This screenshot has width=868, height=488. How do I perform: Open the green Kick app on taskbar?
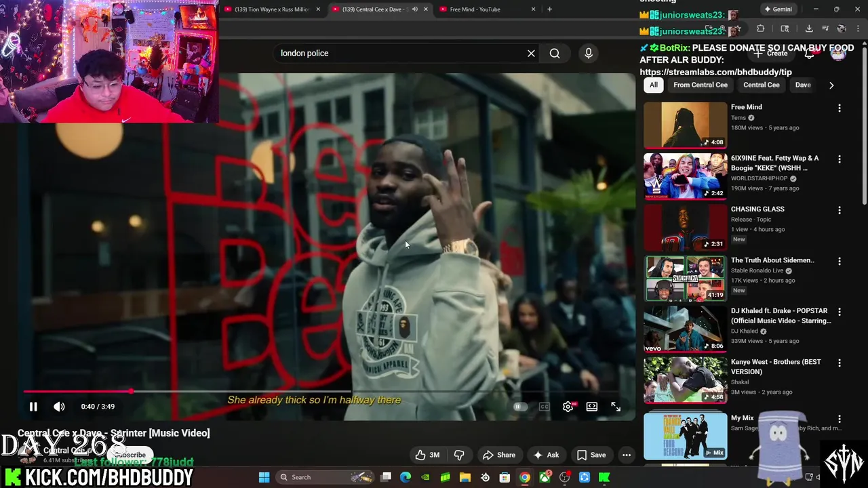604,477
